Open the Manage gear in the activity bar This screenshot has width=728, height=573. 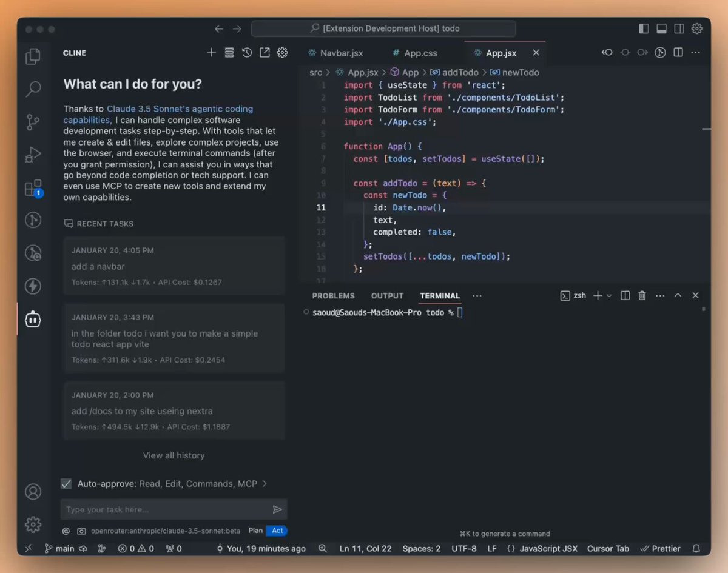tap(33, 524)
